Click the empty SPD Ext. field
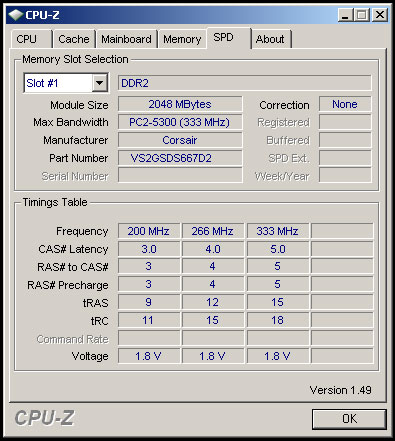This screenshot has height=441, width=395. click(x=345, y=158)
